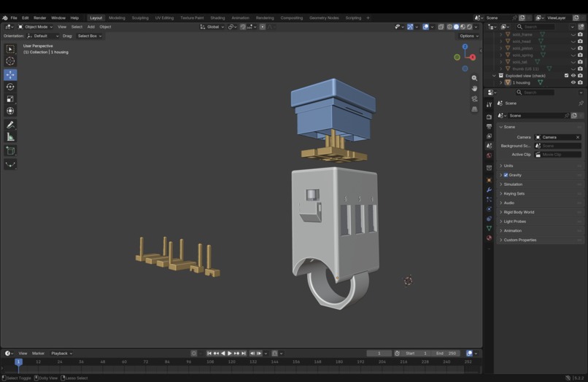
Task: Open the World properties tab
Action: [489, 155]
